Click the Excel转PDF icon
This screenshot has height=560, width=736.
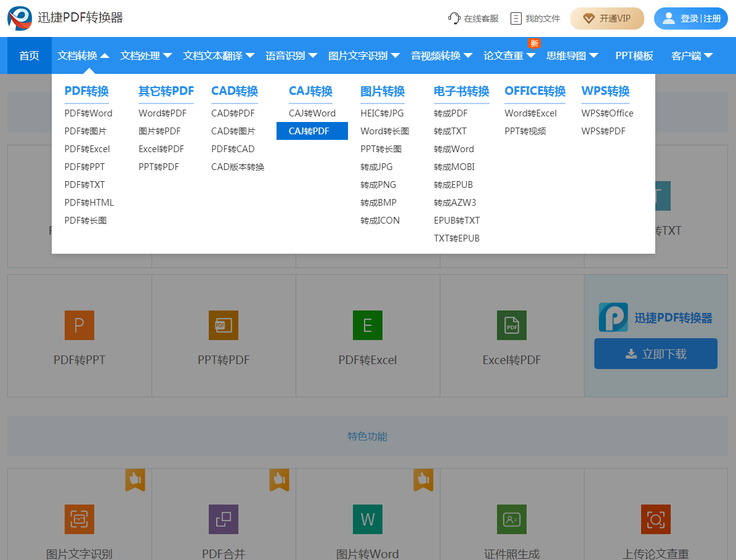(x=512, y=325)
